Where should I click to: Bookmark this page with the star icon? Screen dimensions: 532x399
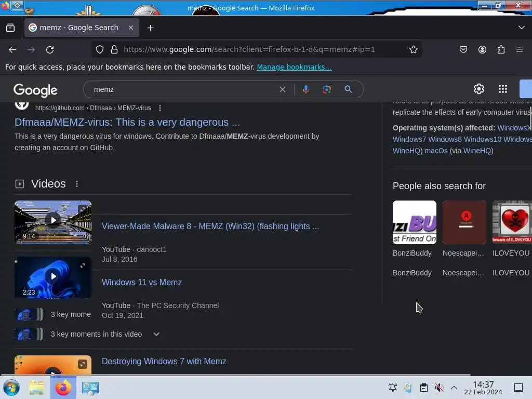pyautogui.click(x=413, y=49)
